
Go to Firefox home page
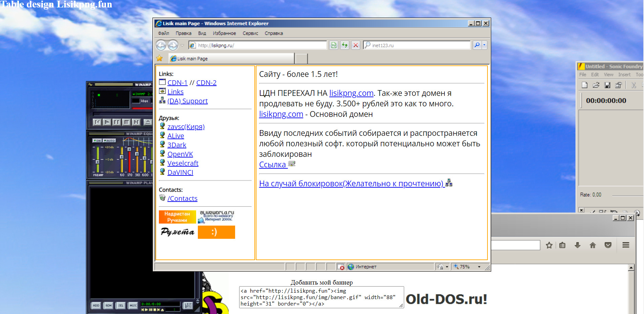coord(593,245)
